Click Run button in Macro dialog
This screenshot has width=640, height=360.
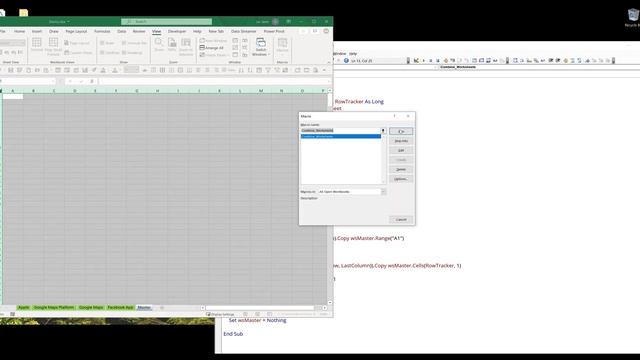coord(401,131)
